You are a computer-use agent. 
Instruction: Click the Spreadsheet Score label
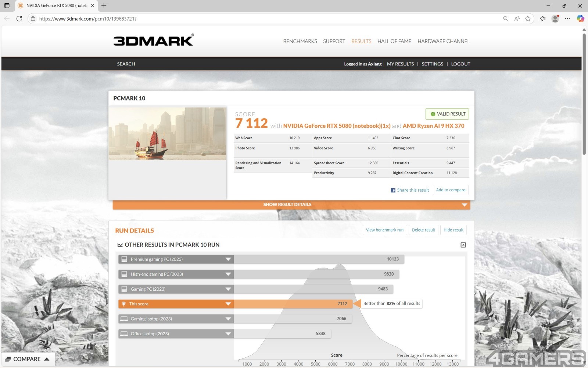329,163
